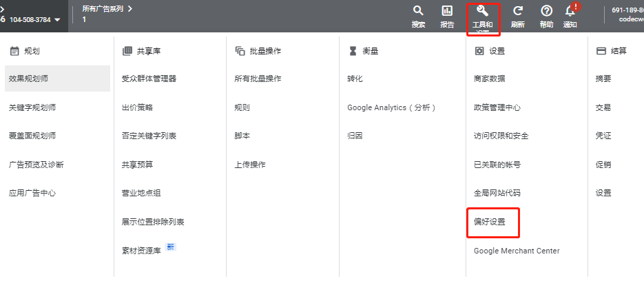This screenshot has width=644, height=281.
Task: Go to 受众群体管理器 audience manager
Action: coord(149,79)
